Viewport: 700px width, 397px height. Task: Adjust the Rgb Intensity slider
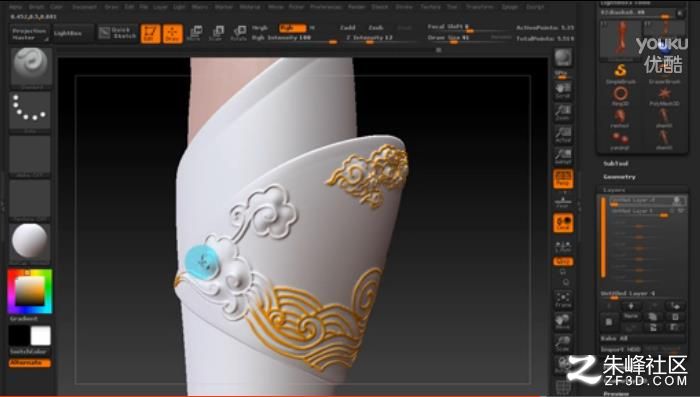tap(294, 39)
